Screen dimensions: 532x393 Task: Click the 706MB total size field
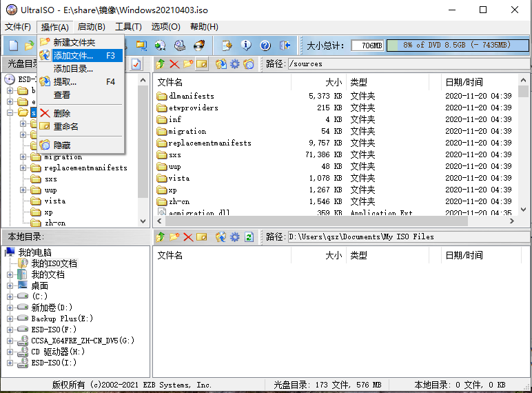[x=367, y=45]
